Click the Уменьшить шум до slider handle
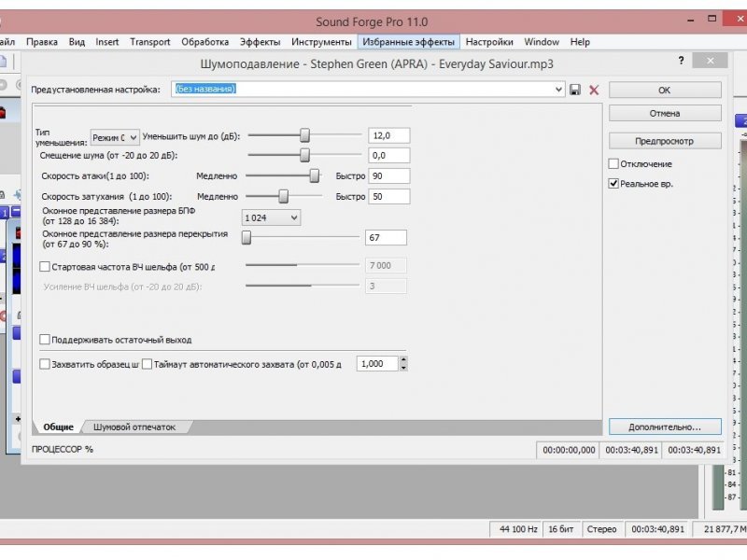 click(305, 135)
